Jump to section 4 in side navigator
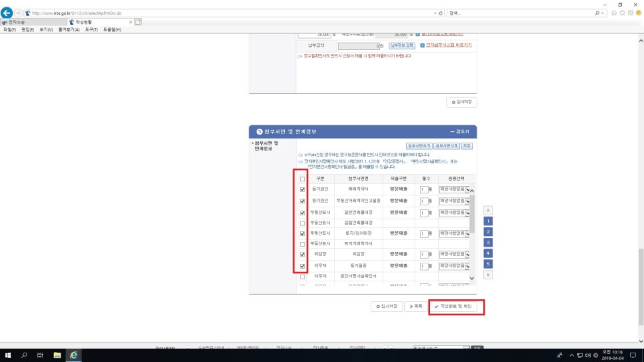 point(488,253)
